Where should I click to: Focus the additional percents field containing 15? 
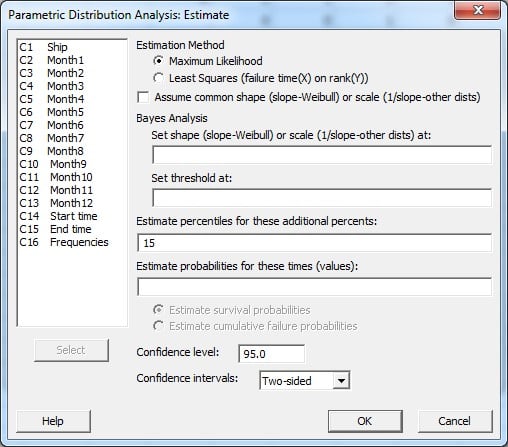tap(314, 243)
